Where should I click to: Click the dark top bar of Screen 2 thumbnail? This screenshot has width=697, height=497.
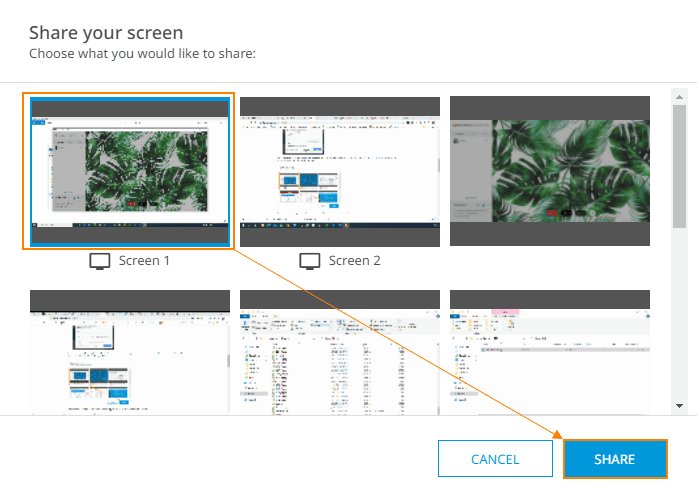(339, 106)
